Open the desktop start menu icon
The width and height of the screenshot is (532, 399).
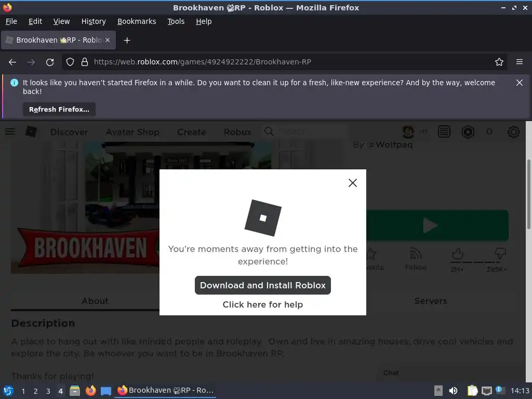[x=8, y=391]
